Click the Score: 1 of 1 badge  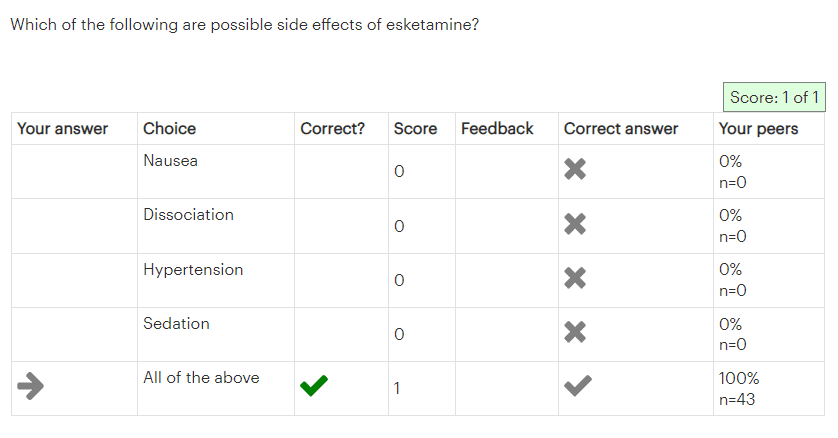pyautogui.click(x=774, y=97)
